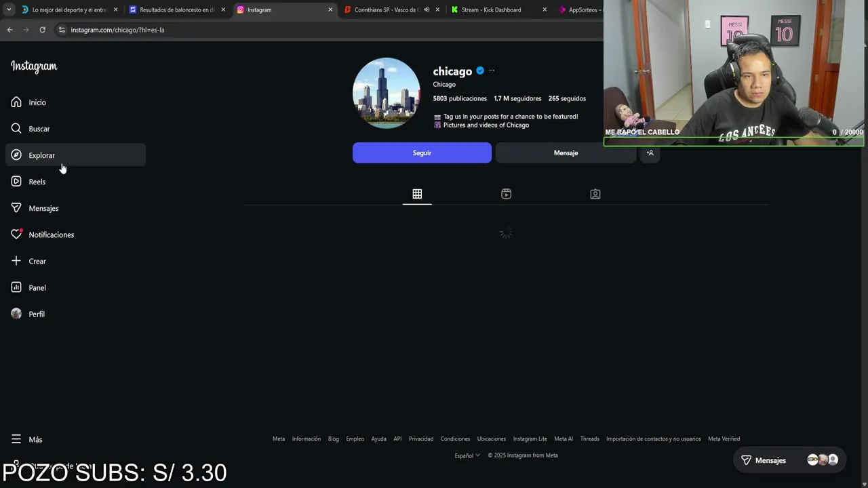Open Buscar search magnifier icon
The width and height of the screenshot is (868, 488).
16,129
